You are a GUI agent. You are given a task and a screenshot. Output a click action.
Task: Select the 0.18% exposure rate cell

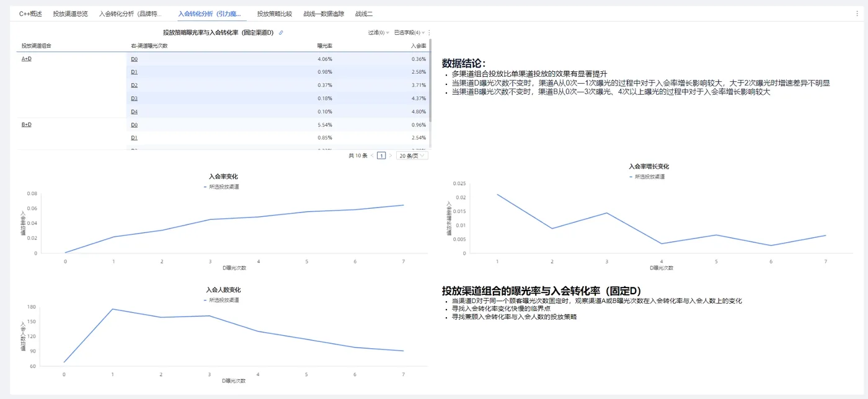(325, 99)
